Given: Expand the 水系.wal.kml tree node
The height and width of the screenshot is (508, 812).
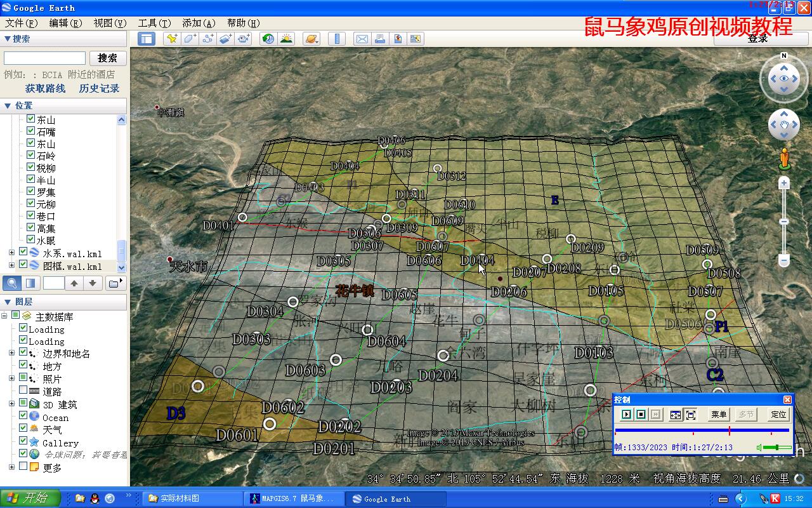Looking at the screenshot, I should [11, 253].
